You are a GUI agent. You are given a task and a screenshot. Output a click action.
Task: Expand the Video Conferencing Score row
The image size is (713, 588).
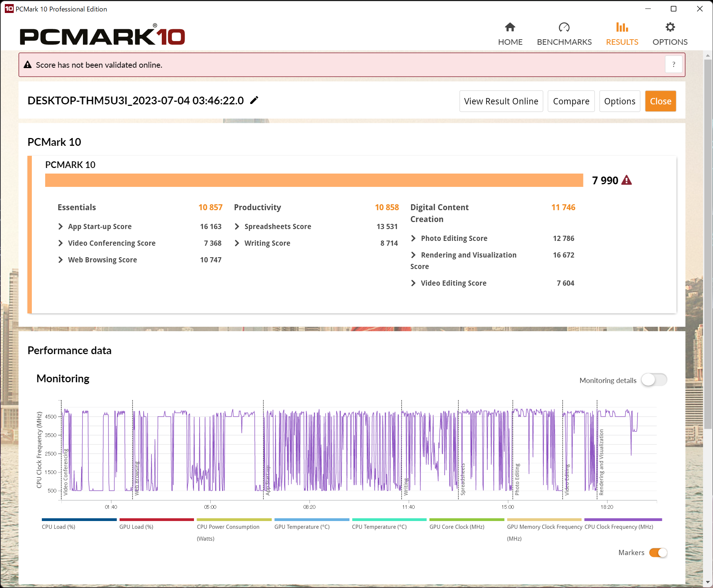(x=61, y=243)
